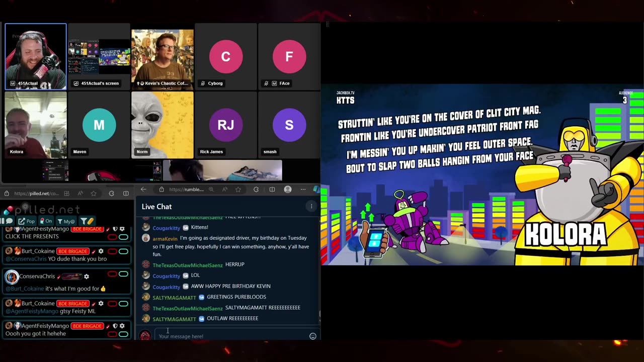644x362 pixels.
Task: Pause the pilled chat feed
Action: (x=8, y=221)
